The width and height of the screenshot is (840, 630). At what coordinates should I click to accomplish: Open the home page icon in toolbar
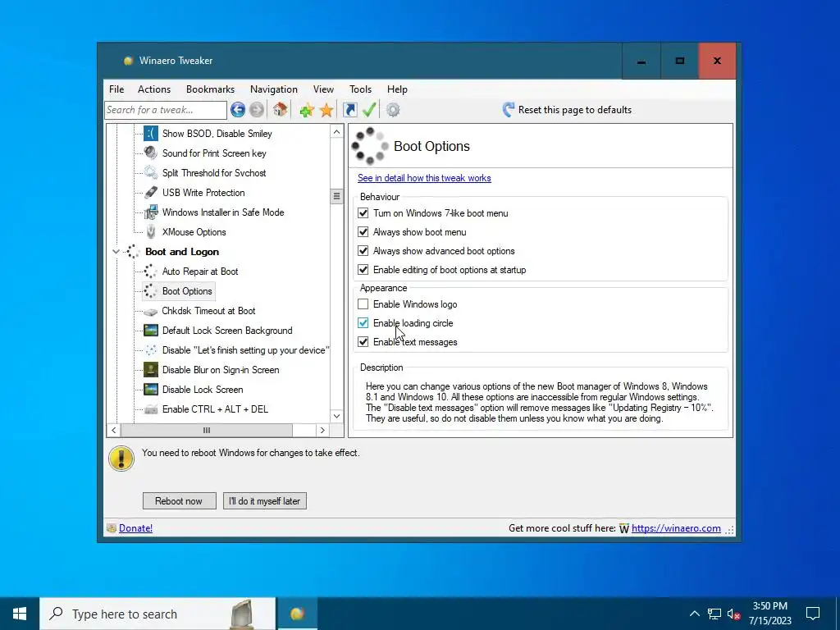click(280, 110)
